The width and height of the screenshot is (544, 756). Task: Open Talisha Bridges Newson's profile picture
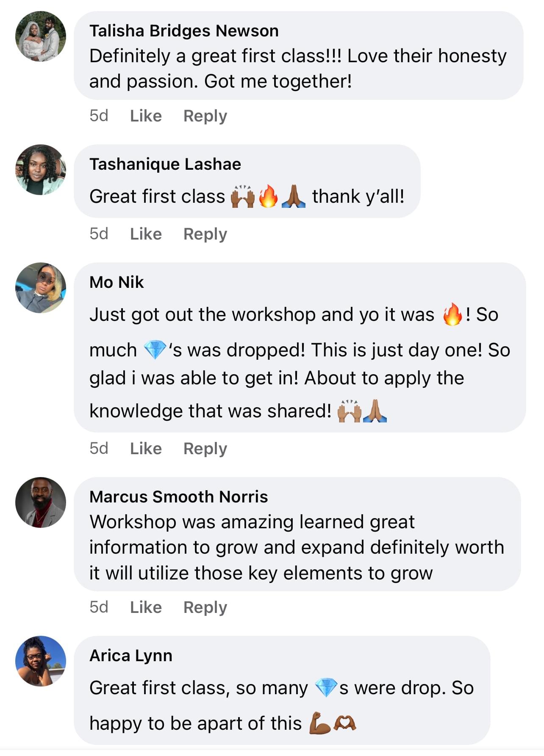tap(41, 36)
